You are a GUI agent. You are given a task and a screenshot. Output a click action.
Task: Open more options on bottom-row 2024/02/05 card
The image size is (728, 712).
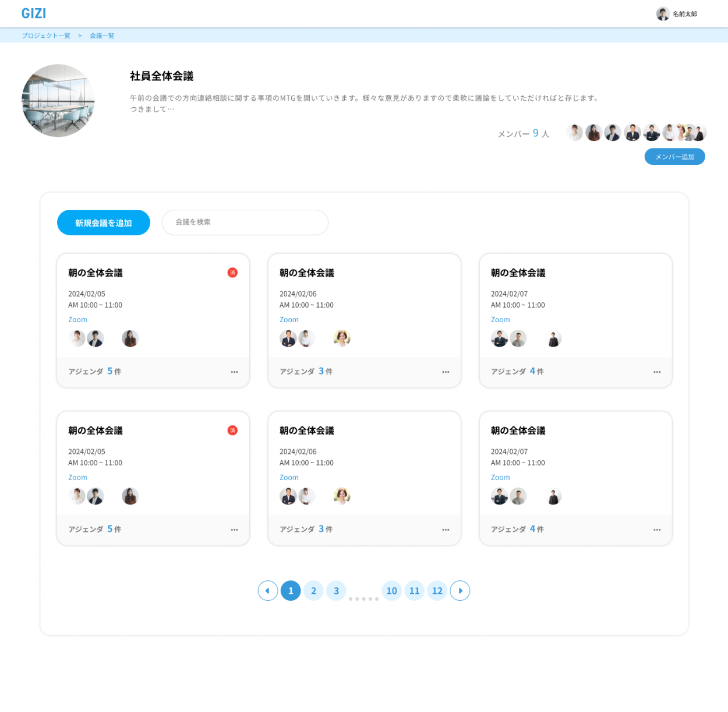(x=234, y=530)
